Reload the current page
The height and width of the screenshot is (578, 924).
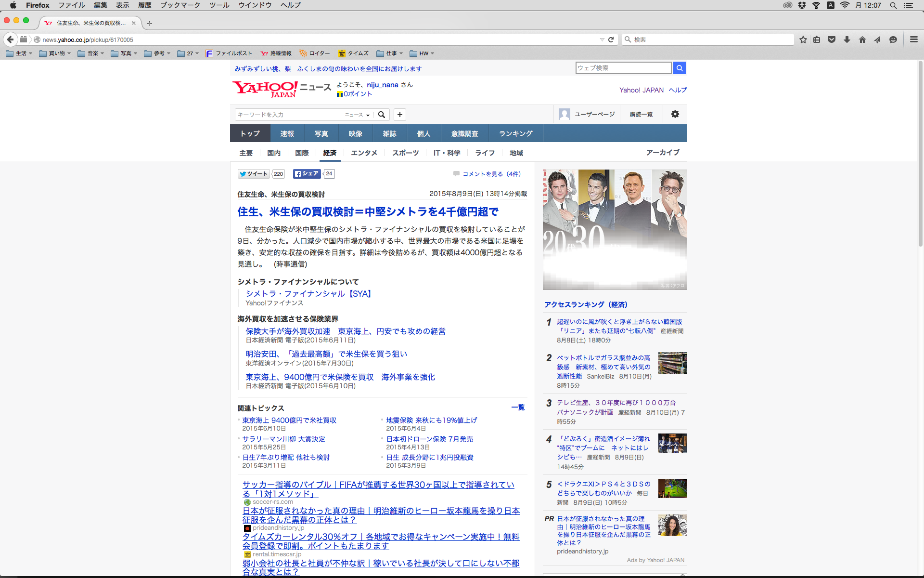[611, 39]
